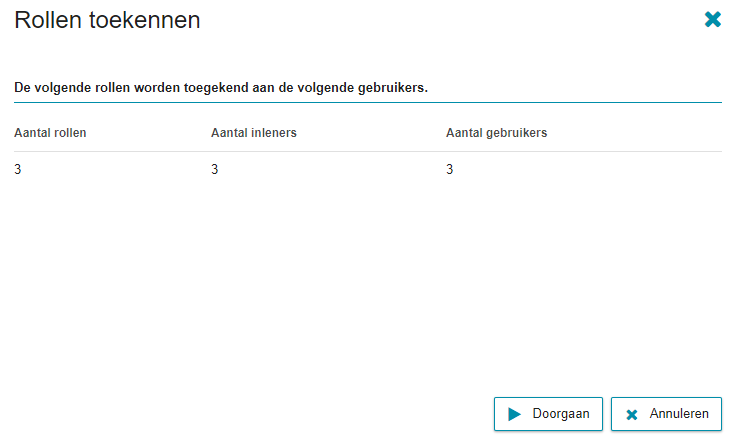Screen dimensions: 735x446
Task: Select the Aantal rollen column header
Action: [50, 133]
